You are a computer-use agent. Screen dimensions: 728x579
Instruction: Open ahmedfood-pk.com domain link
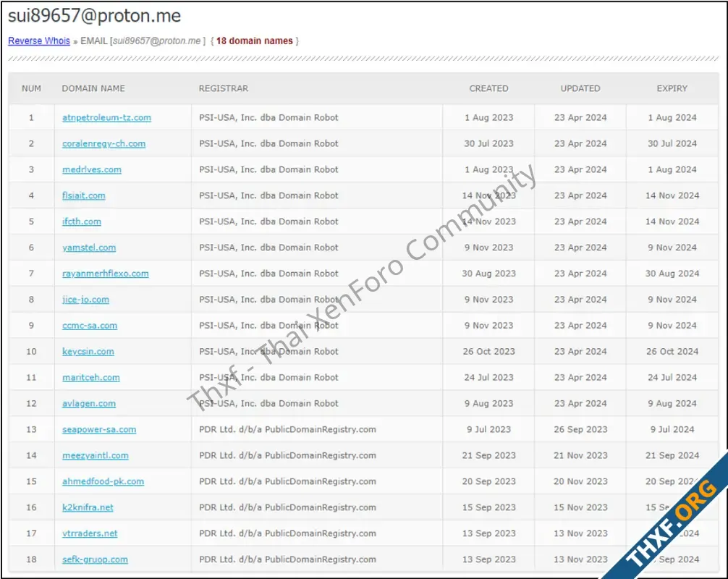(103, 481)
